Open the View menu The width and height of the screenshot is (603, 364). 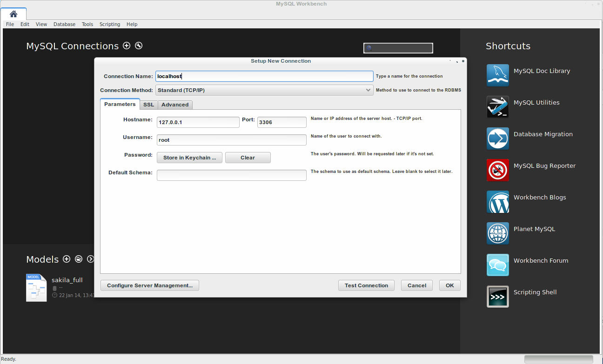[41, 24]
